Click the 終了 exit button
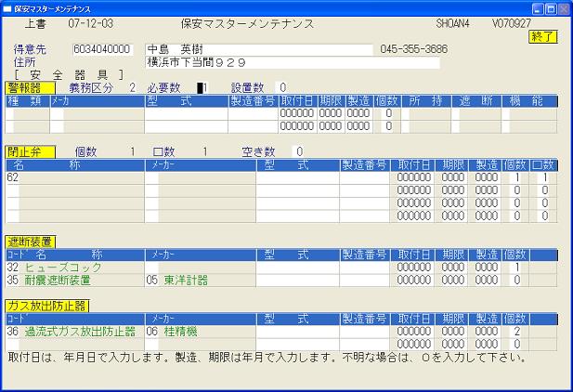The image size is (573, 392). pyautogui.click(x=542, y=36)
